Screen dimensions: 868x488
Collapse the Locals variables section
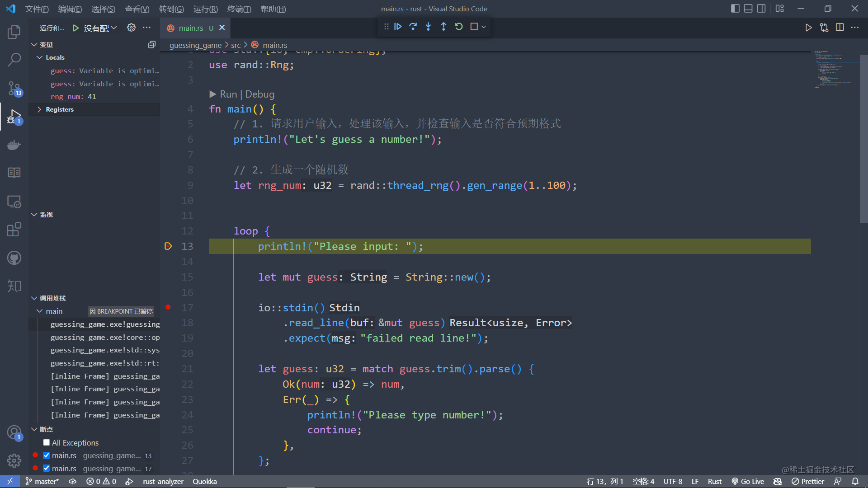(40, 57)
